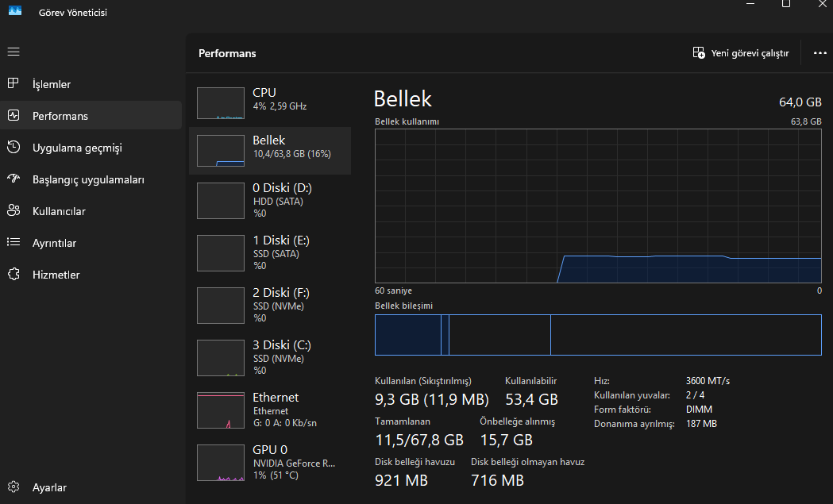Click the Kullanıcılar users icon
The width and height of the screenshot is (833, 504).
pyautogui.click(x=13, y=211)
